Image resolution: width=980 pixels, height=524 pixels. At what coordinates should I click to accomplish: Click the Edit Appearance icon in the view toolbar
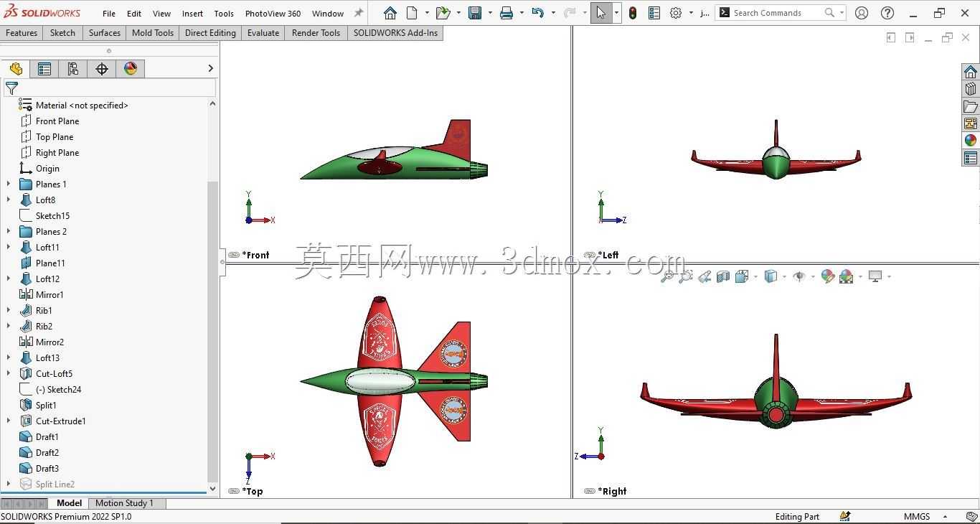coord(827,276)
